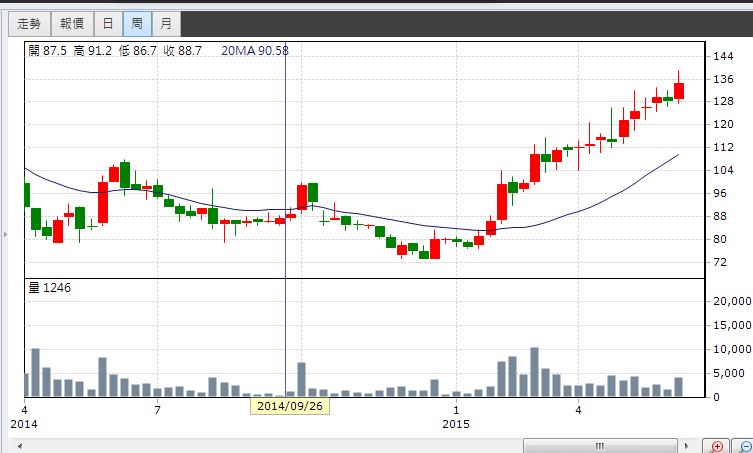Click the 2014/09/26 crosshair date label
The width and height of the screenshot is (753, 453).
point(286,406)
